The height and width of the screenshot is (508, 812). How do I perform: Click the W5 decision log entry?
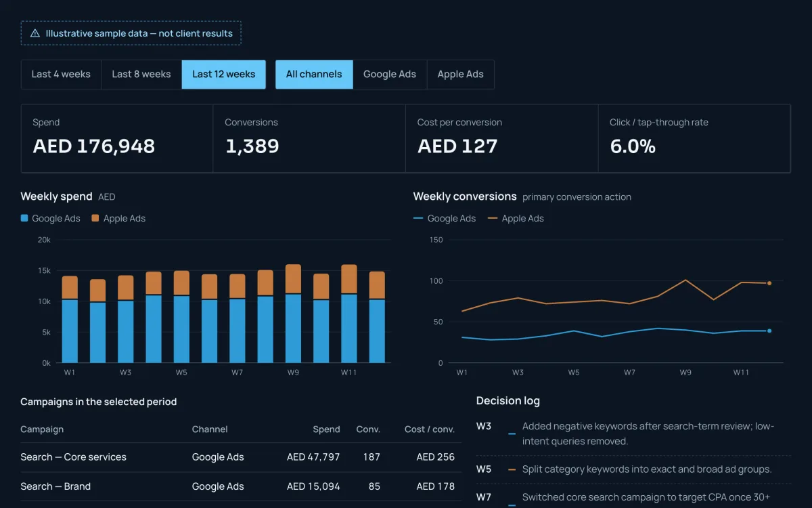(x=633, y=469)
